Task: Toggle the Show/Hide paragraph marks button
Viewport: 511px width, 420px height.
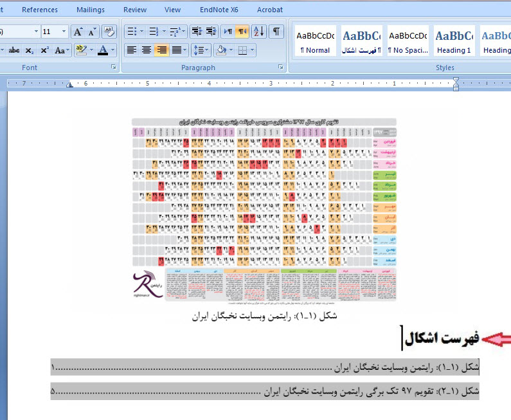Action: [x=276, y=32]
